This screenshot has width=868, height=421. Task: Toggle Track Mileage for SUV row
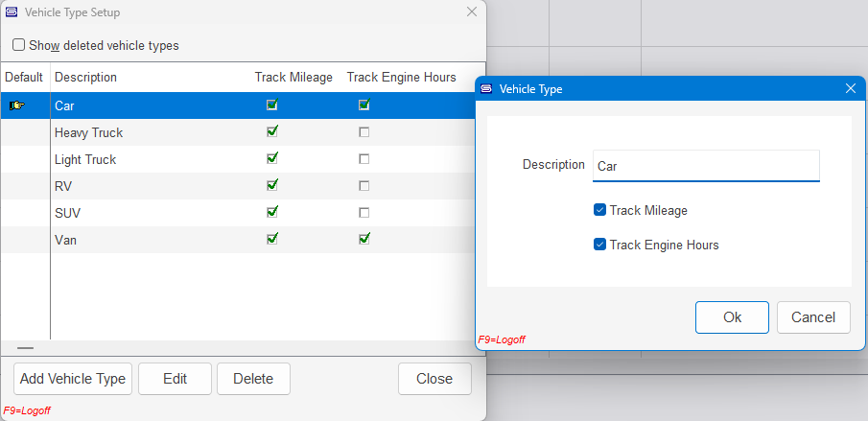click(x=272, y=212)
